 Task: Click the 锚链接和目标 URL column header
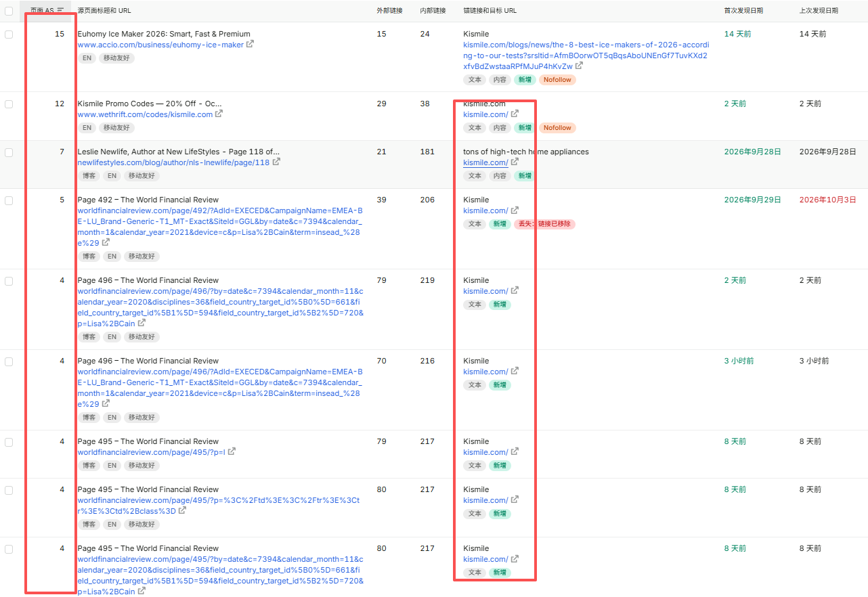[490, 10]
